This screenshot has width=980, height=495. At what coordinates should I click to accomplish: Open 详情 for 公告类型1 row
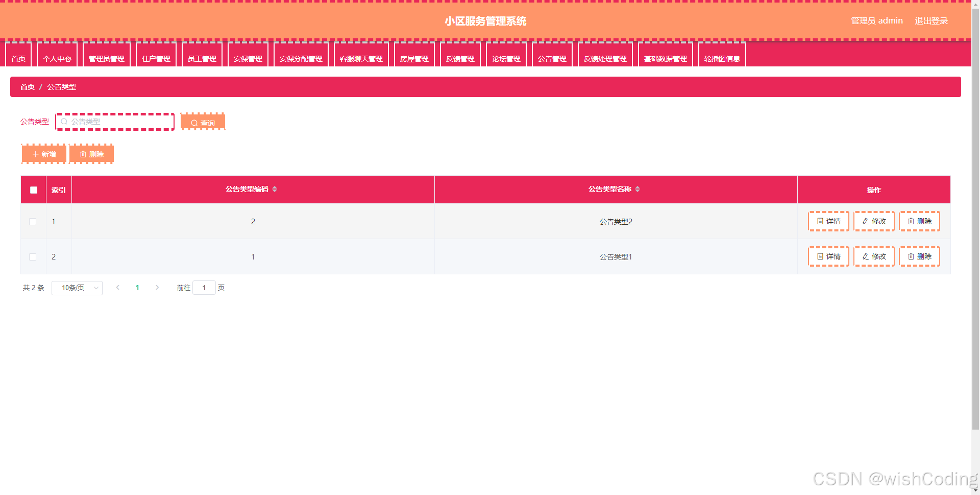(x=828, y=256)
